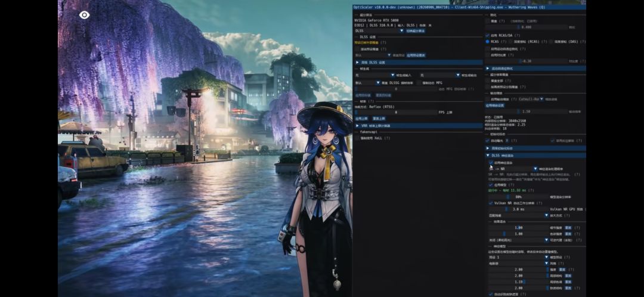Click help marker beside Catmull-Rom output scaling checkbox
The image size is (644, 297).
click(x=514, y=99)
